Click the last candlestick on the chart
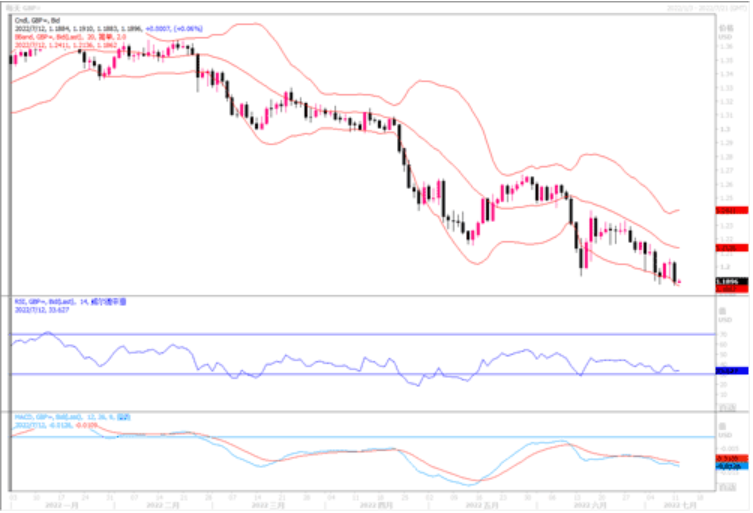This screenshot has height=513, width=753. [x=677, y=273]
